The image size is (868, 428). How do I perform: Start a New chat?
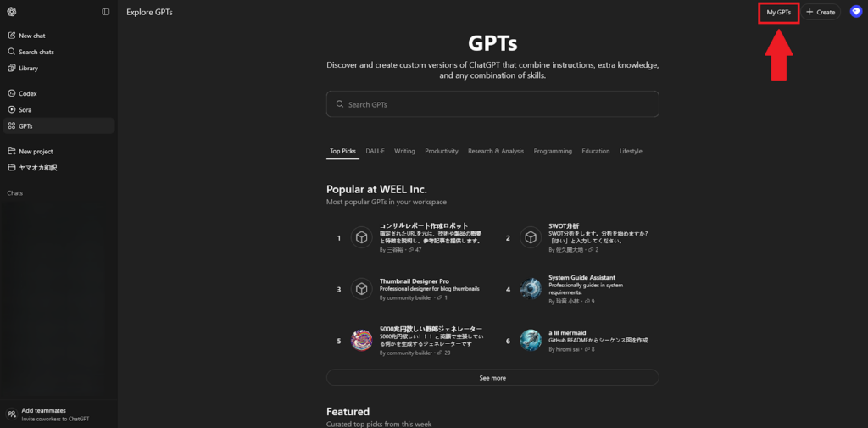pyautogui.click(x=58, y=36)
